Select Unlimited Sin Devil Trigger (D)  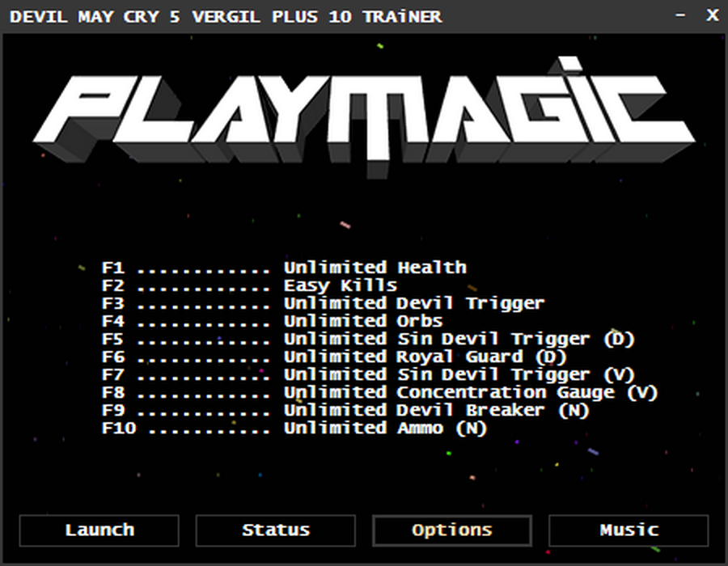pos(459,339)
